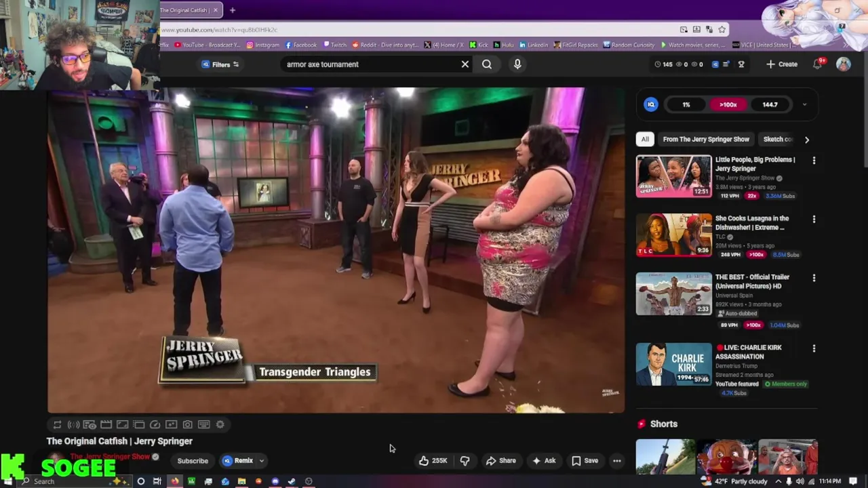Open more options for Little People video
Image resolution: width=868 pixels, height=488 pixels.
pyautogui.click(x=814, y=161)
